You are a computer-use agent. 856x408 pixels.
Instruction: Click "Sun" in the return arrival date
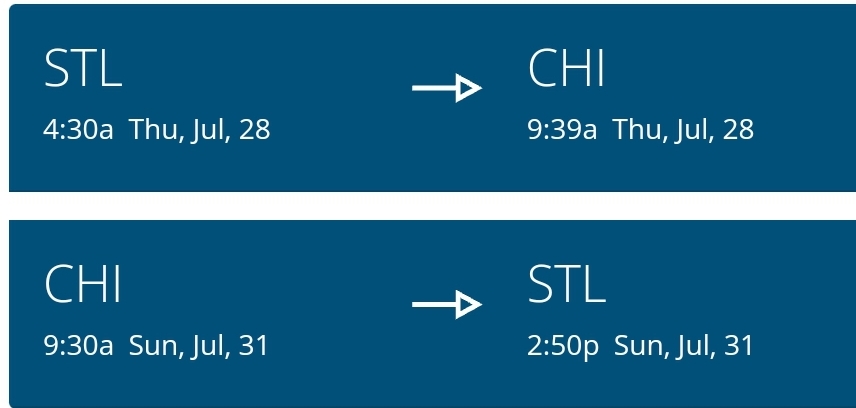pyautogui.click(x=633, y=346)
